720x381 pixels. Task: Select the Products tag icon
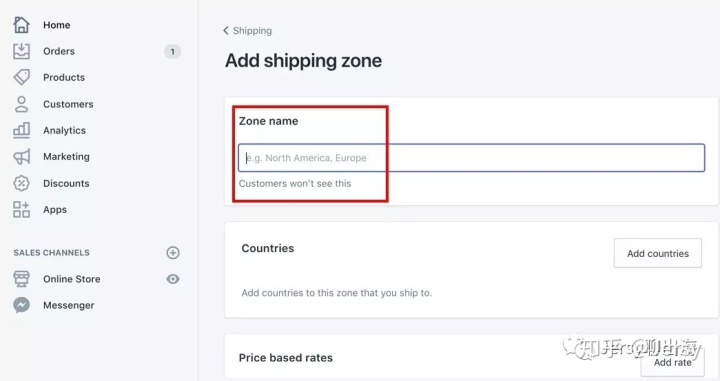[21, 77]
